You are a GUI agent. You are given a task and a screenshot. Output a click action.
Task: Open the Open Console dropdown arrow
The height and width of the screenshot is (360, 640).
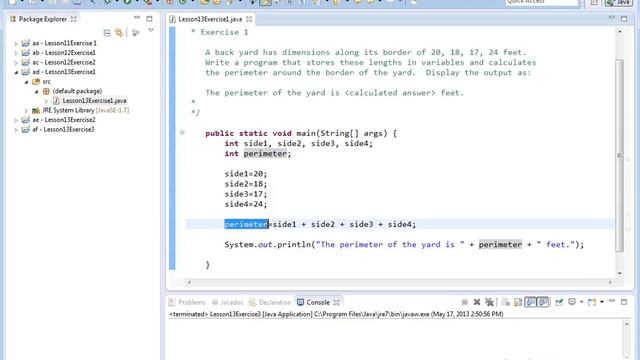(x=602, y=302)
